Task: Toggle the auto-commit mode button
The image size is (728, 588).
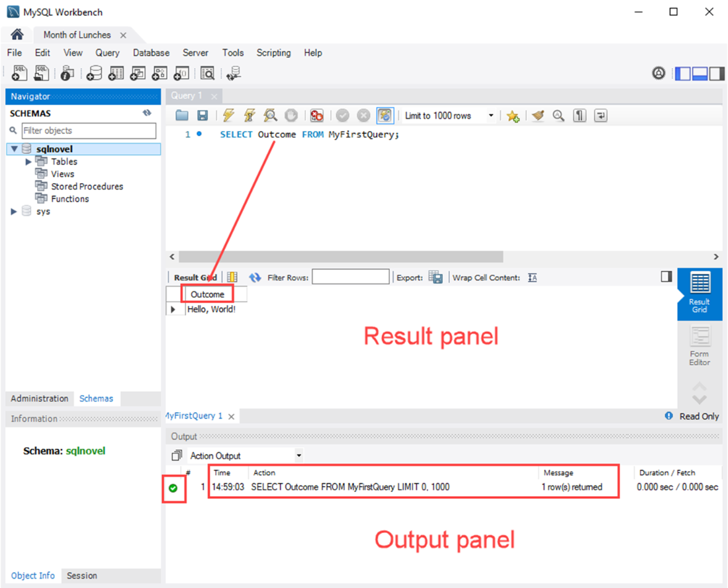Action: [385, 115]
